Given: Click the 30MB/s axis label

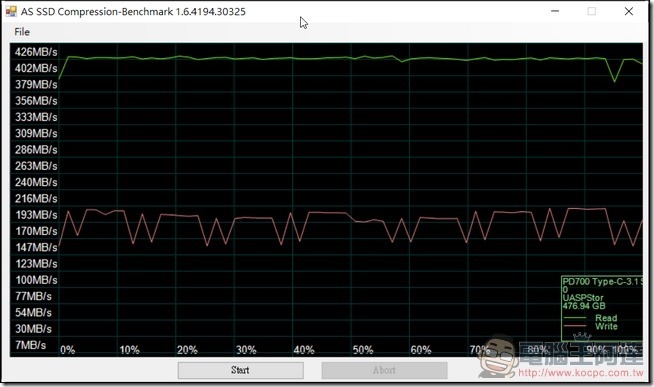Looking at the screenshot, I should 33,329.
